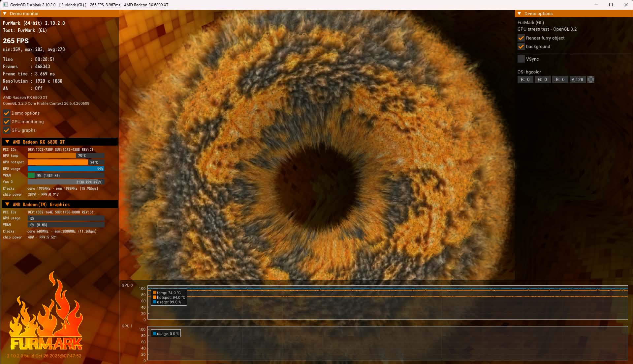Screen dimensions: 633x364
Task: Click the min:259, max:283, avg:270 line
Action: [x=34, y=49]
